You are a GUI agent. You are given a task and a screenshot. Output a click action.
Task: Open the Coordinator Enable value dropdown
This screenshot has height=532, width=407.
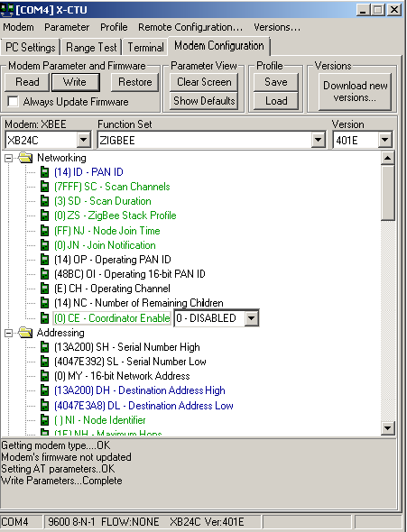[x=251, y=318]
